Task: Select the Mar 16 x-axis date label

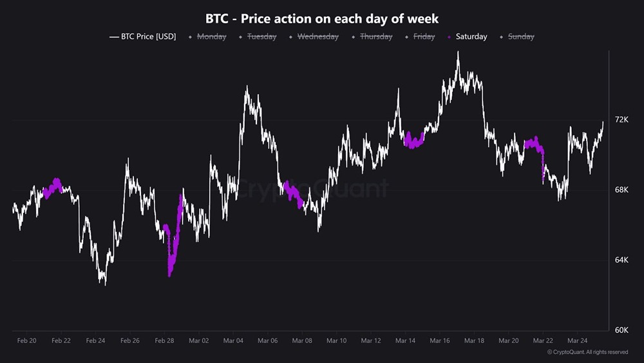Action: pyautogui.click(x=440, y=340)
